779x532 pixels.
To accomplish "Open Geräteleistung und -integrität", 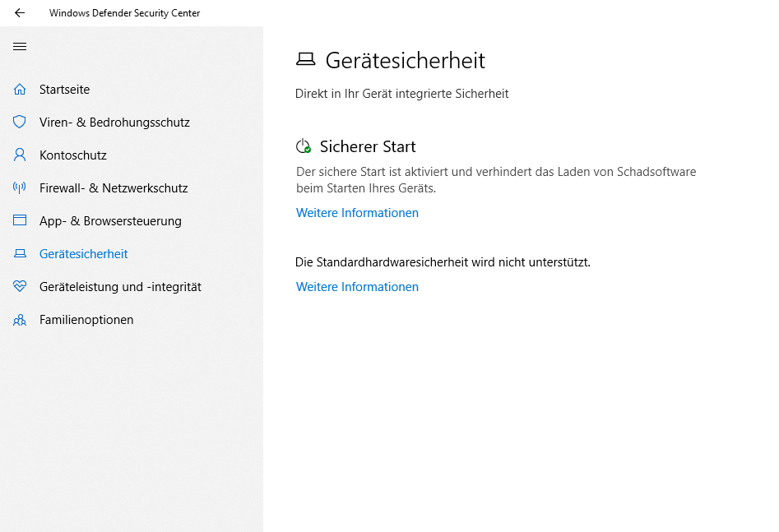I will tap(120, 287).
